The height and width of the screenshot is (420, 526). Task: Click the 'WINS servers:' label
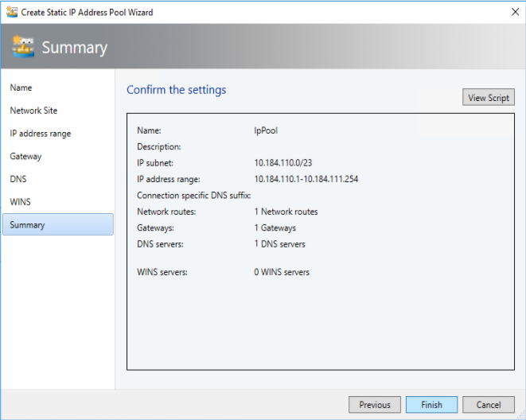(x=162, y=272)
